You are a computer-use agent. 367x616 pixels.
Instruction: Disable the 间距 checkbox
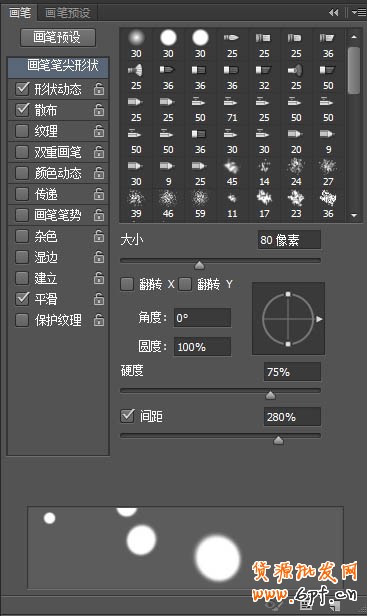pos(127,416)
